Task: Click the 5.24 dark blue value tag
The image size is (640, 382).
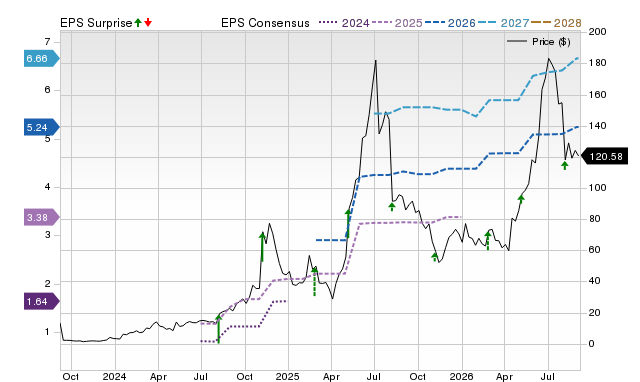Action: [x=42, y=127]
